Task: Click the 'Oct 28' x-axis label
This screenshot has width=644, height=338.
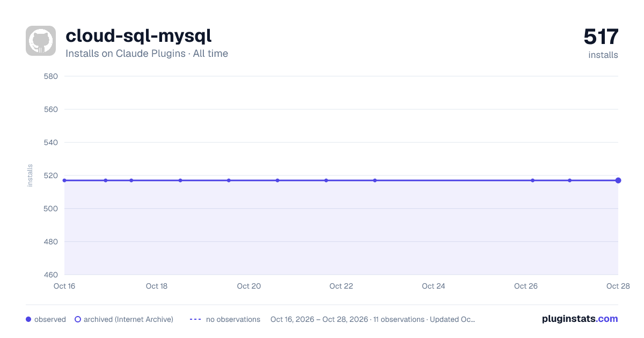Action: coord(618,286)
